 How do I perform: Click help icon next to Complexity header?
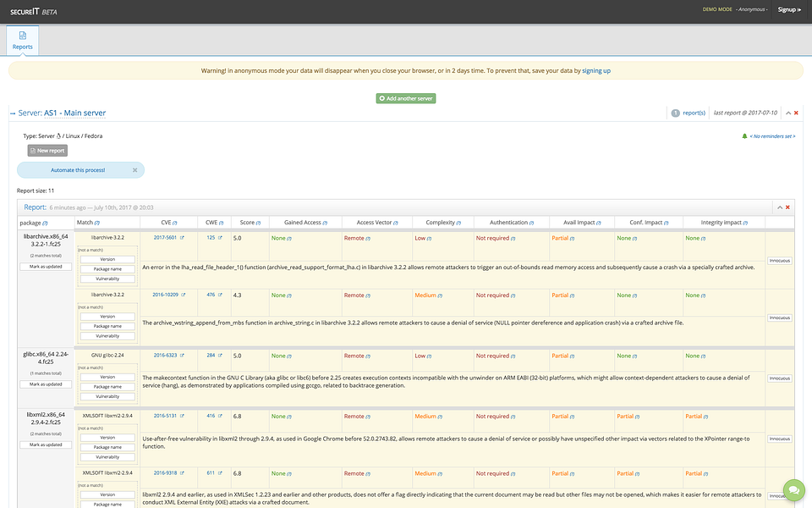click(458, 223)
